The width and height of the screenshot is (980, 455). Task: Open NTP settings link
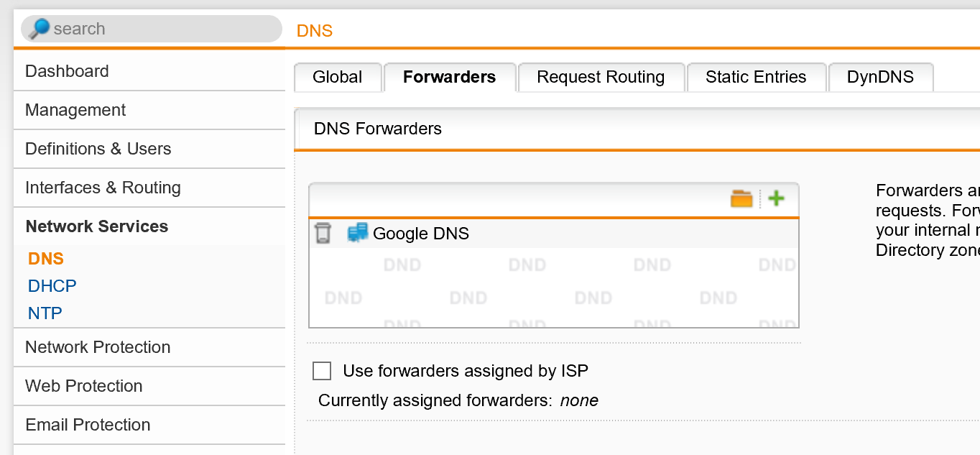[x=45, y=313]
